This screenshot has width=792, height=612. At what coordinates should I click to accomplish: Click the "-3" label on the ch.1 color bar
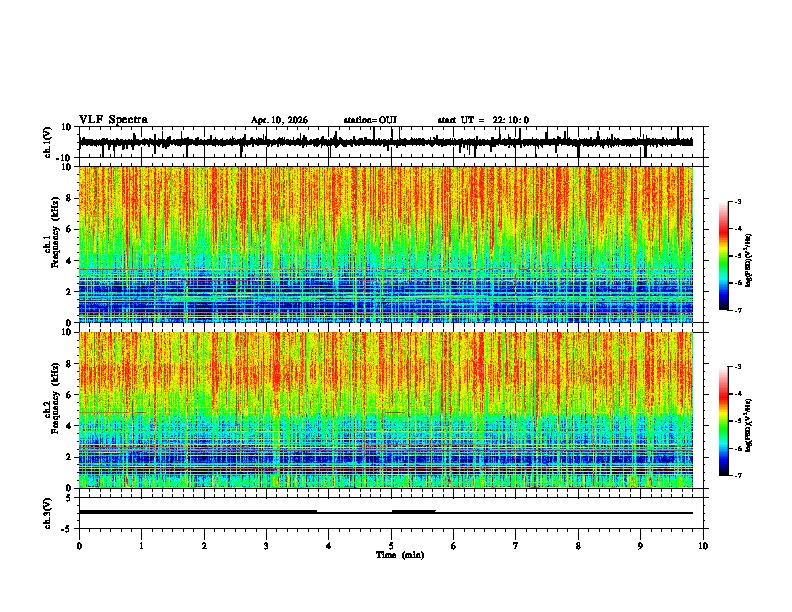click(737, 201)
